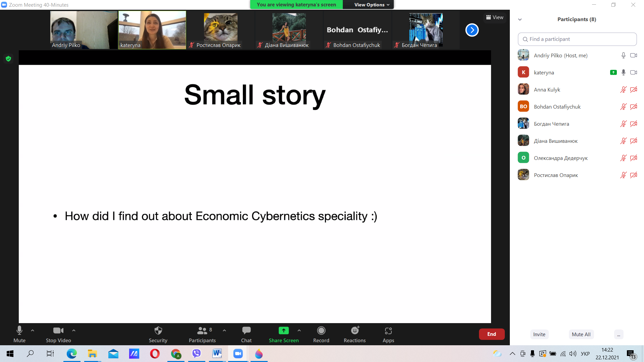The image size is (644, 362).
Task: Open the Security shield icon
Action: point(158,331)
